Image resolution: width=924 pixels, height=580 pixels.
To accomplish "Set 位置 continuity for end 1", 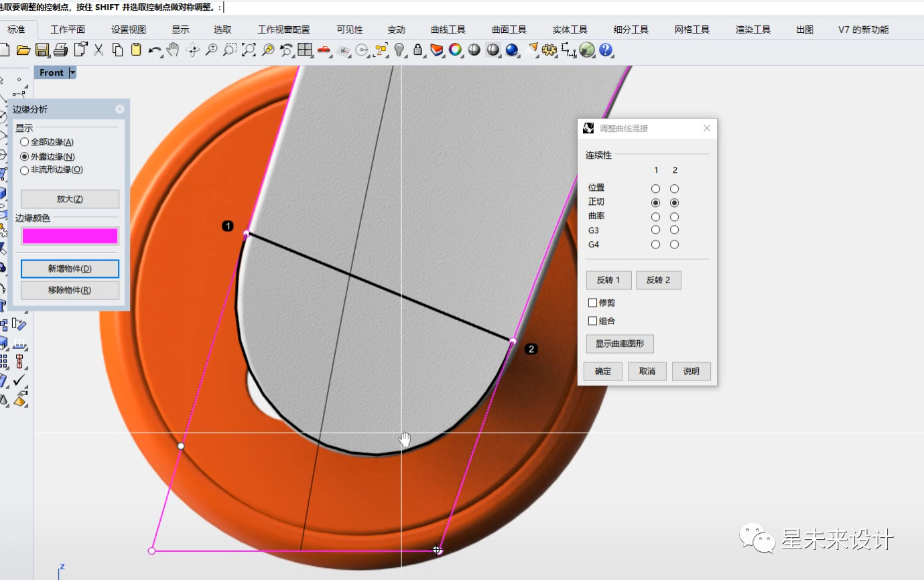I will 655,189.
